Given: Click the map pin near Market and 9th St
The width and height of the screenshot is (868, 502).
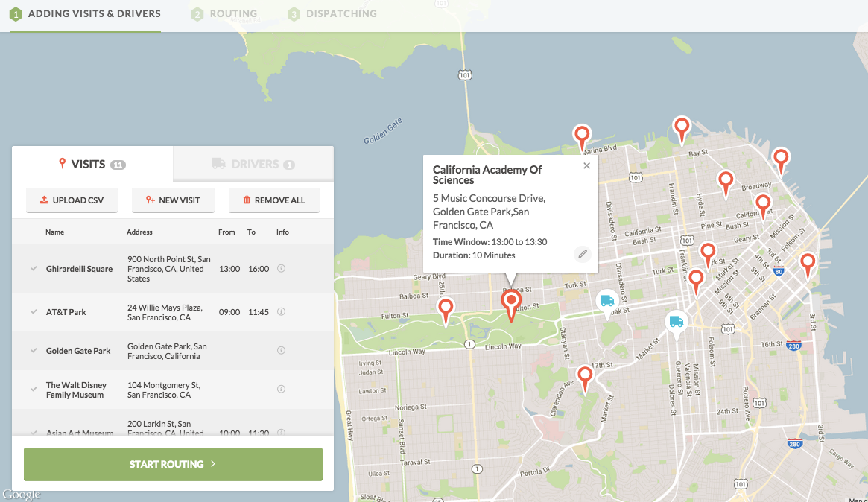Looking at the screenshot, I should (696, 281).
